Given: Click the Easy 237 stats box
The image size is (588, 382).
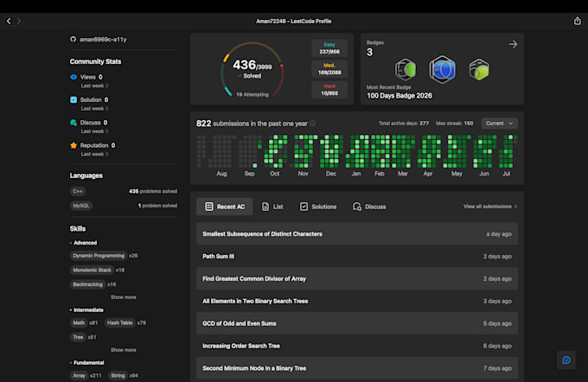Looking at the screenshot, I should click(x=329, y=48).
